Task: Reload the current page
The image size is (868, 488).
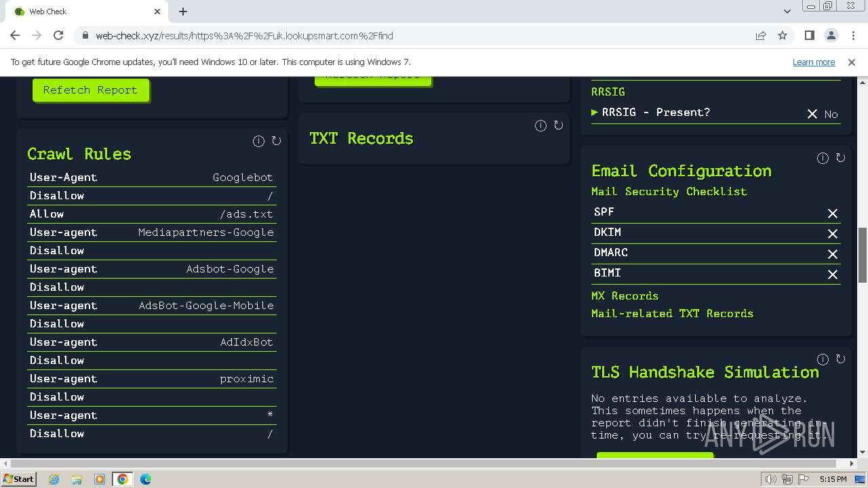Action: 58,35
